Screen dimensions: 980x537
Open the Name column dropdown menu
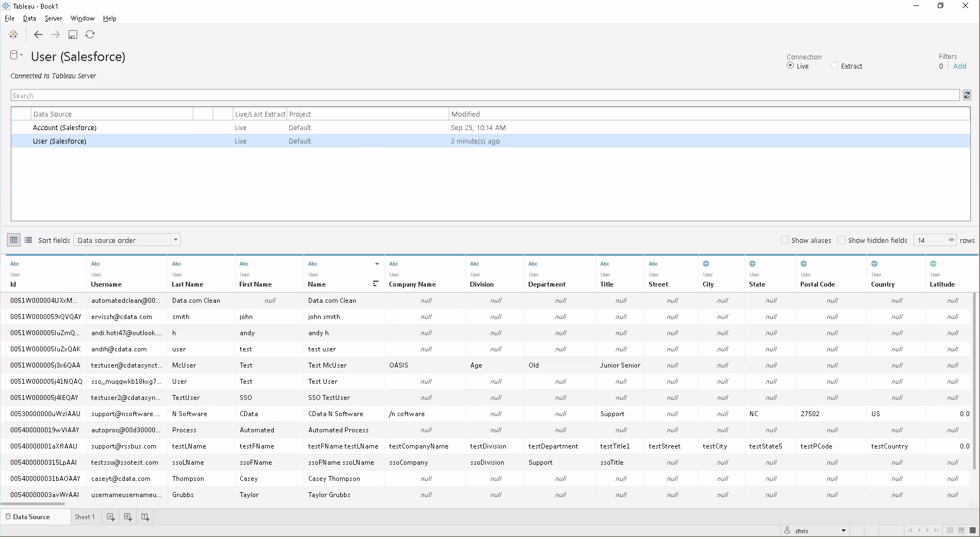pos(376,264)
